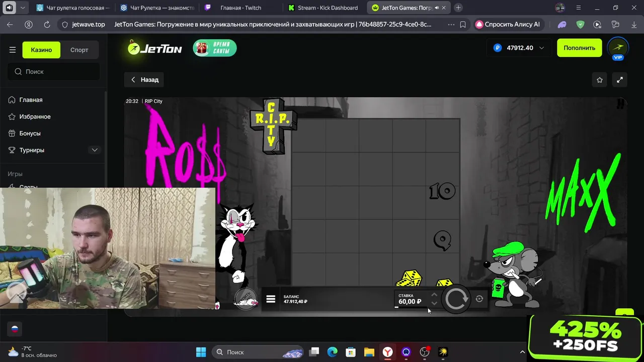Enter fullscreen mode for the game
This screenshot has width=644, height=362.
[x=620, y=79]
